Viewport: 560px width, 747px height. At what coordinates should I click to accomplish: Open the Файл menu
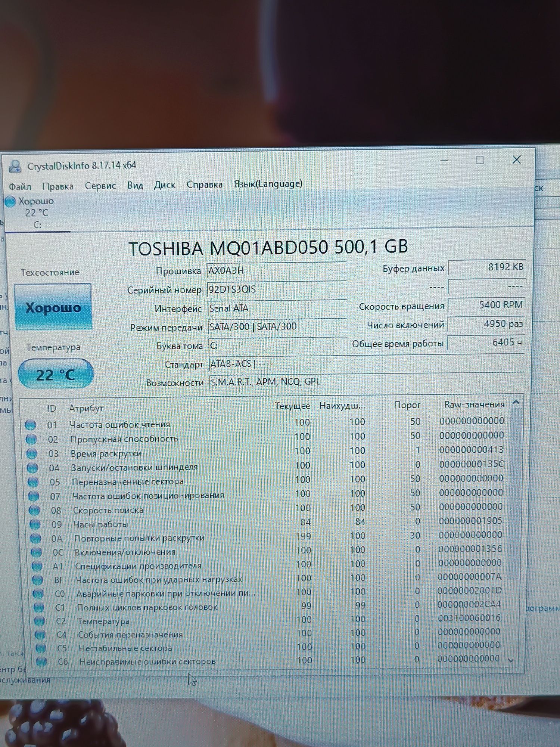tap(20, 186)
